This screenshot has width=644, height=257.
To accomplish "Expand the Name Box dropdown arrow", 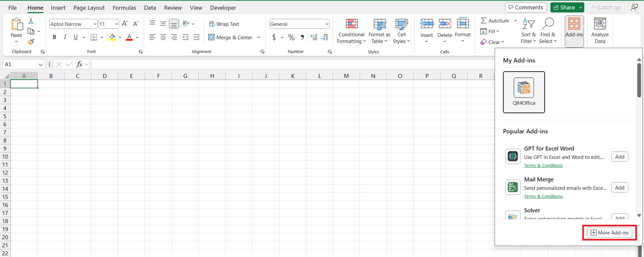I will 41,64.
